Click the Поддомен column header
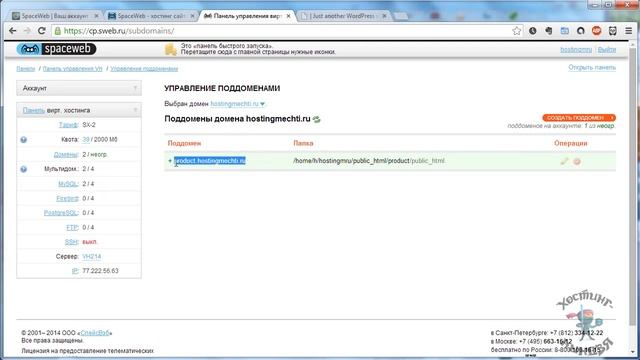640x360 pixels. point(184,143)
